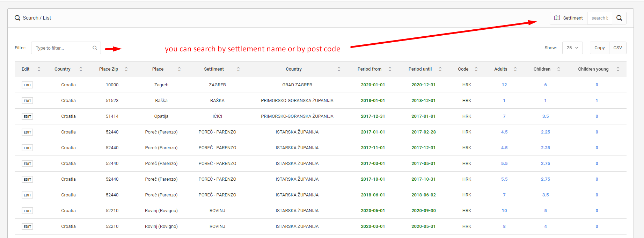The image size is (644, 238).
Task: Click the GRAD ZAGREB county cell
Action: click(297, 85)
